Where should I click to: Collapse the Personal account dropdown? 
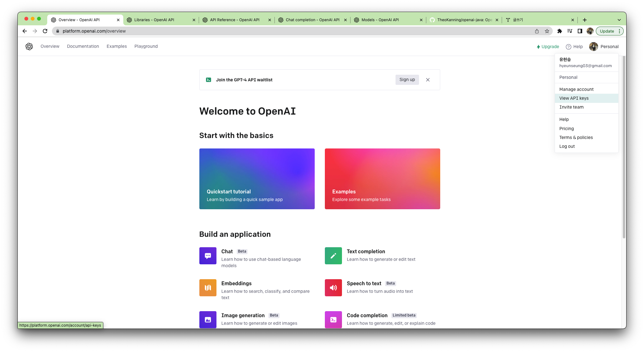click(604, 47)
